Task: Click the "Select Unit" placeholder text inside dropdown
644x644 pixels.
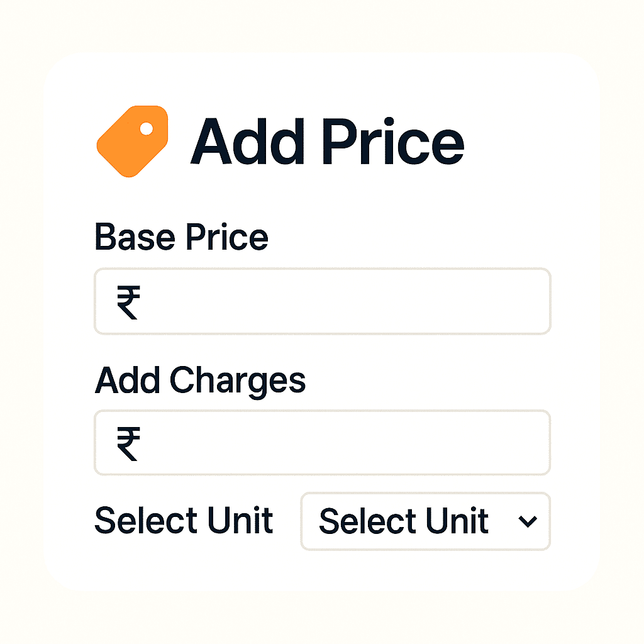Action: (x=403, y=521)
